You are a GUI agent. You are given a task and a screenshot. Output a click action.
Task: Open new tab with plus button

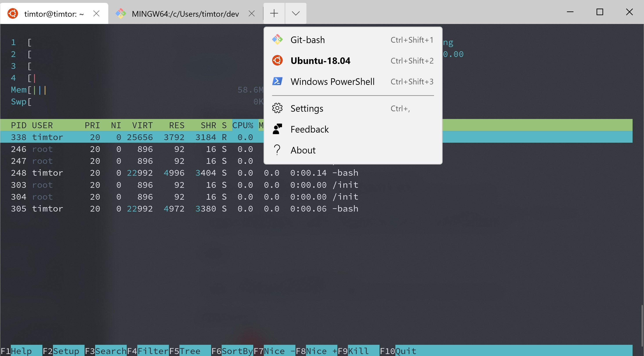[274, 13]
